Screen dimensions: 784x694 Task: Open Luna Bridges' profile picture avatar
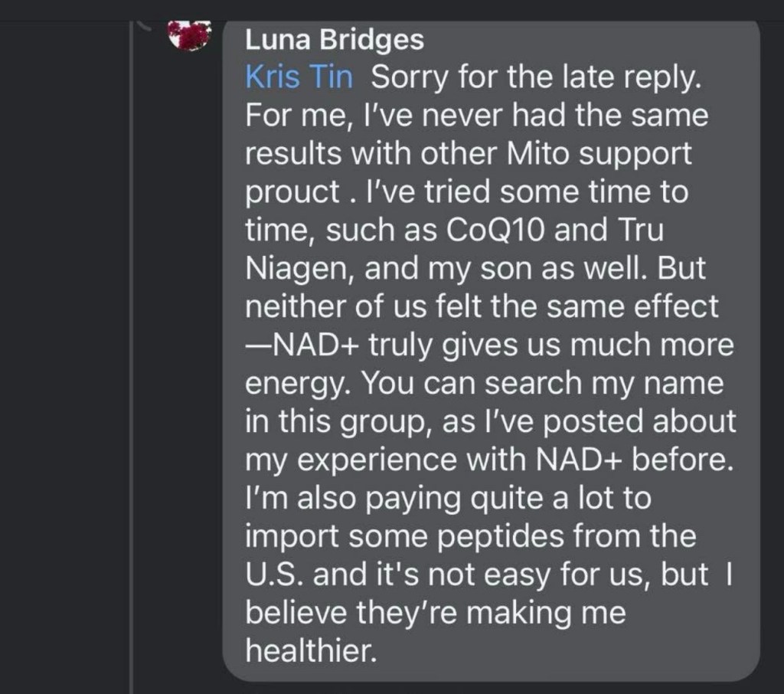[x=188, y=35]
